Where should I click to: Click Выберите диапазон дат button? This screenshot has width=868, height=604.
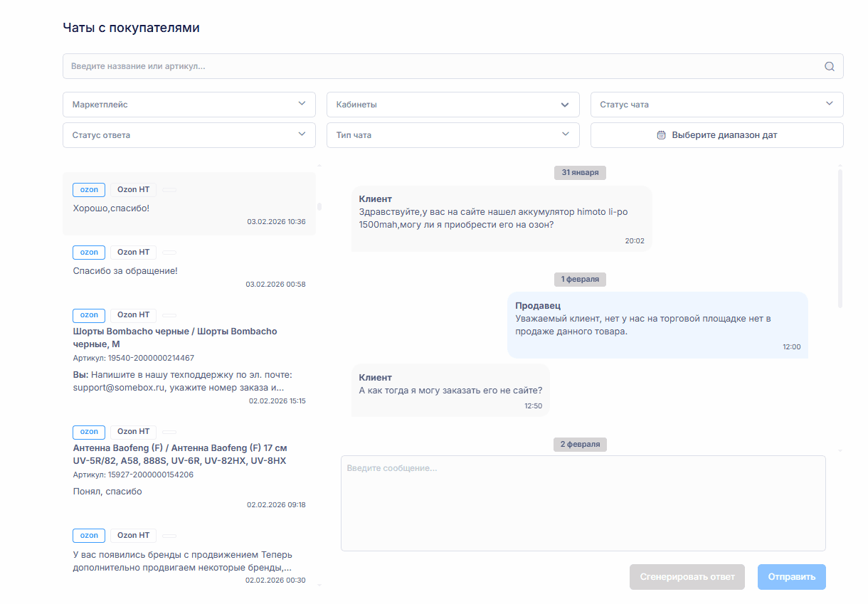pyautogui.click(x=716, y=135)
